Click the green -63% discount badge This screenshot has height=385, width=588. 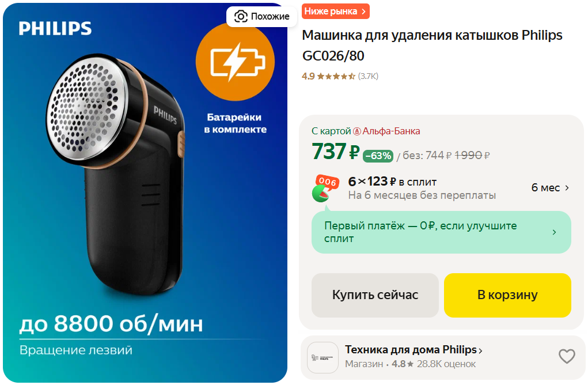[x=378, y=156]
